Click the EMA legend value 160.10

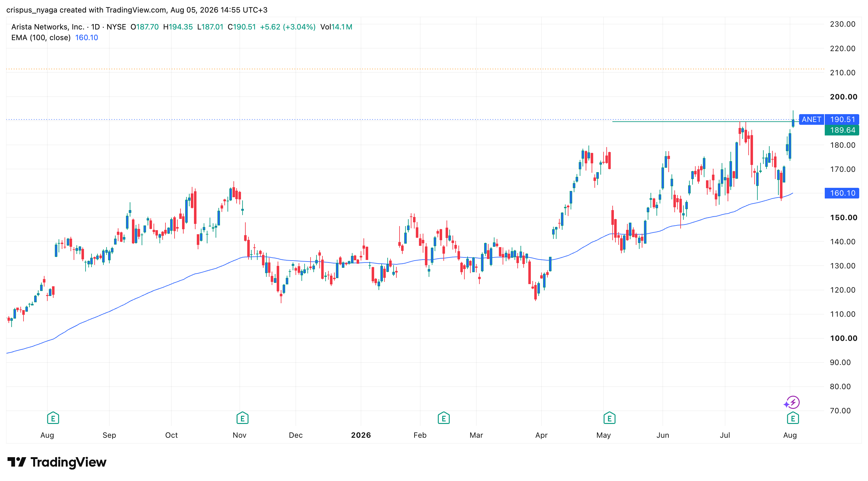[86, 38]
